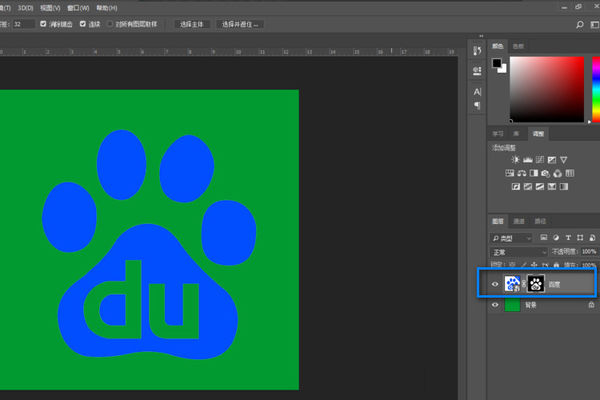Open the Paragraph panel icon
This screenshot has height=400, width=600.
(x=477, y=105)
